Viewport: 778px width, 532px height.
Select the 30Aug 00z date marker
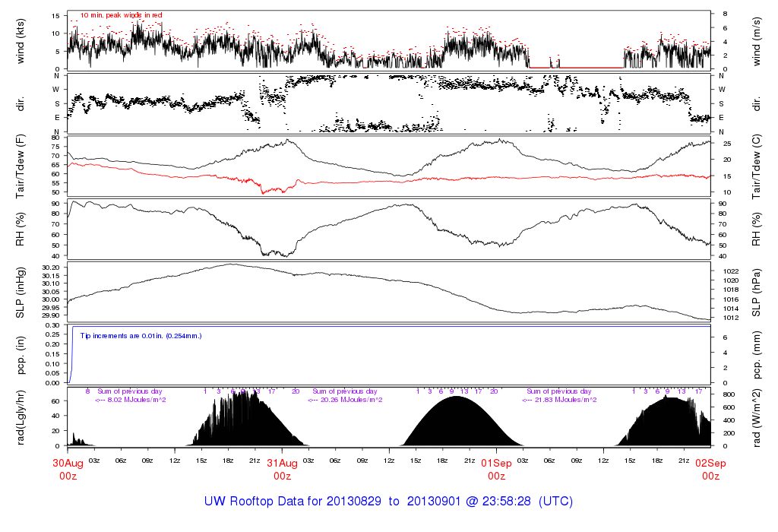(68, 469)
